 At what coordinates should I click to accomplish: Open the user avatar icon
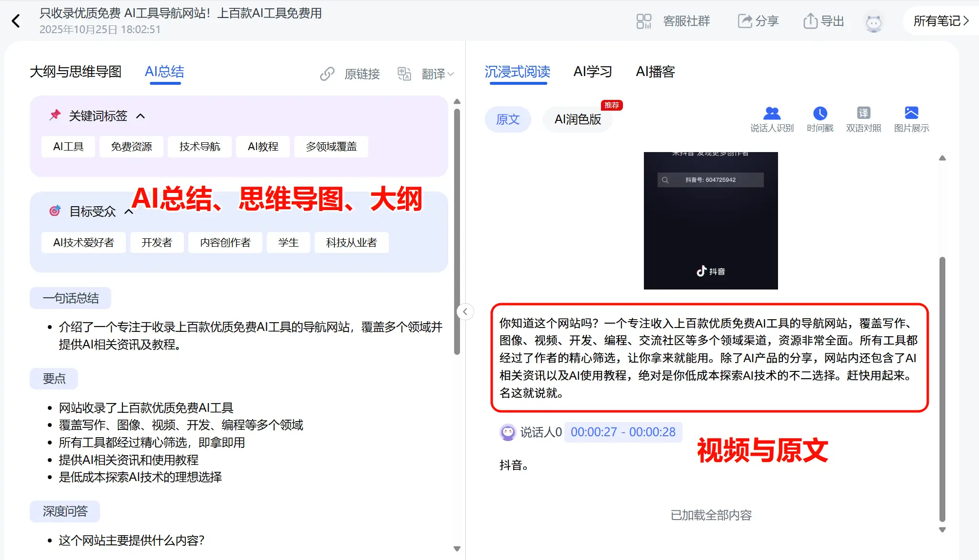873,22
